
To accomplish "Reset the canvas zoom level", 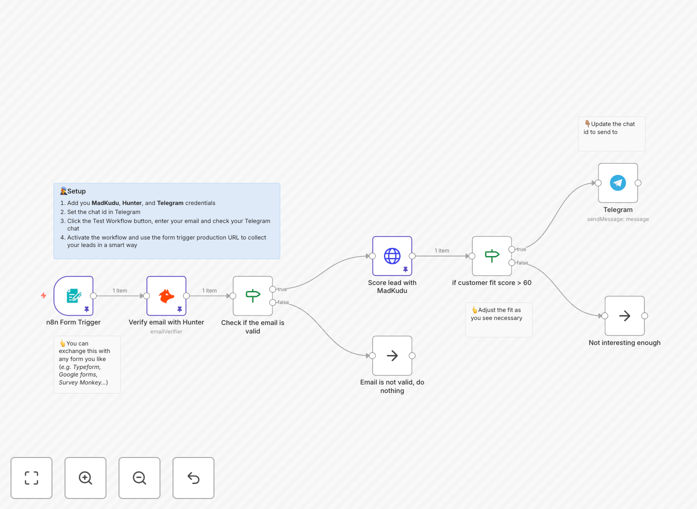I will click(x=193, y=478).
